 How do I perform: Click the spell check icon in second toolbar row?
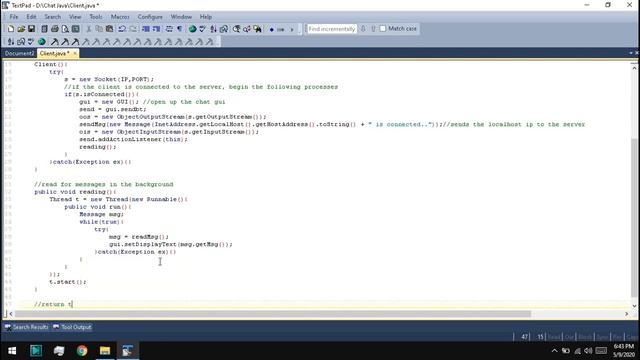(x=31, y=42)
